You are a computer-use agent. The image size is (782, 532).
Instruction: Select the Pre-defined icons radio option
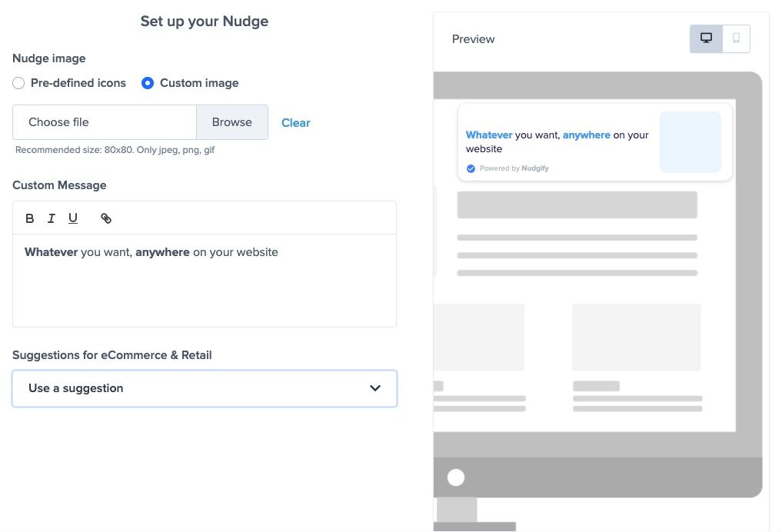18,83
